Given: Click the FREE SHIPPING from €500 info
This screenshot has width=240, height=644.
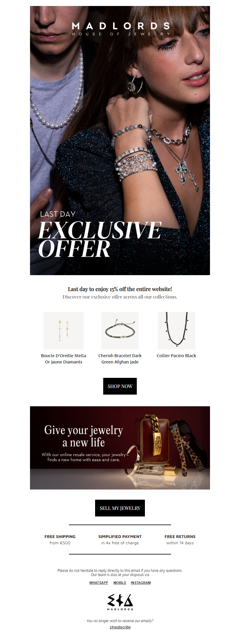Looking at the screenshot, I should [x=60, y=540].
